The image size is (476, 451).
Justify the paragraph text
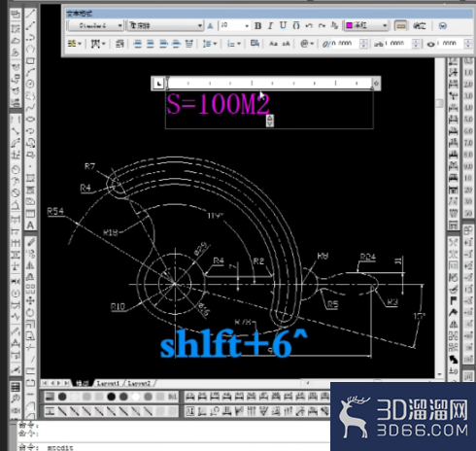pyautogui.click(x=176, y=44)
